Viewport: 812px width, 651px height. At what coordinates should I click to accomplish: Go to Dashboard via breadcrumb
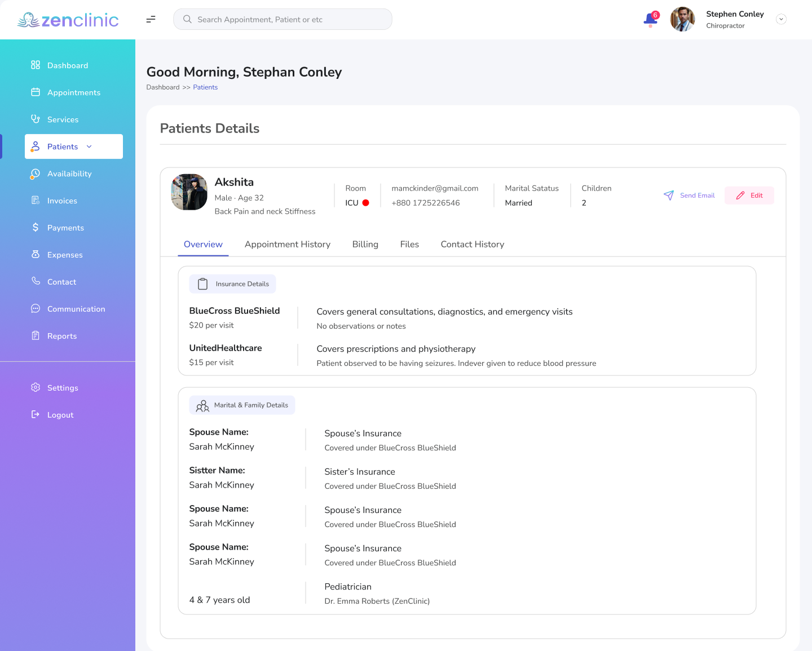point(163,87)
